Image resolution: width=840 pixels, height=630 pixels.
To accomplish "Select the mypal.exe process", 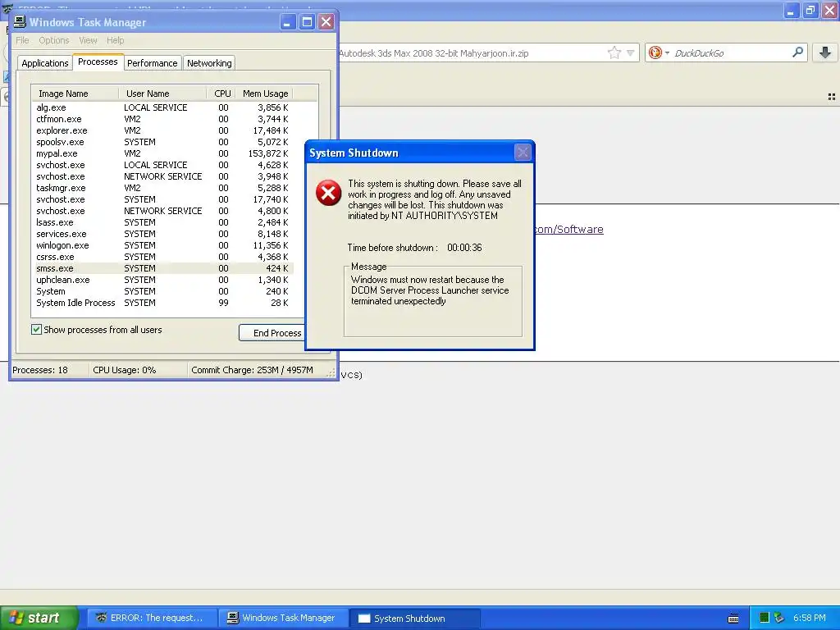I will tap(163, 153).
